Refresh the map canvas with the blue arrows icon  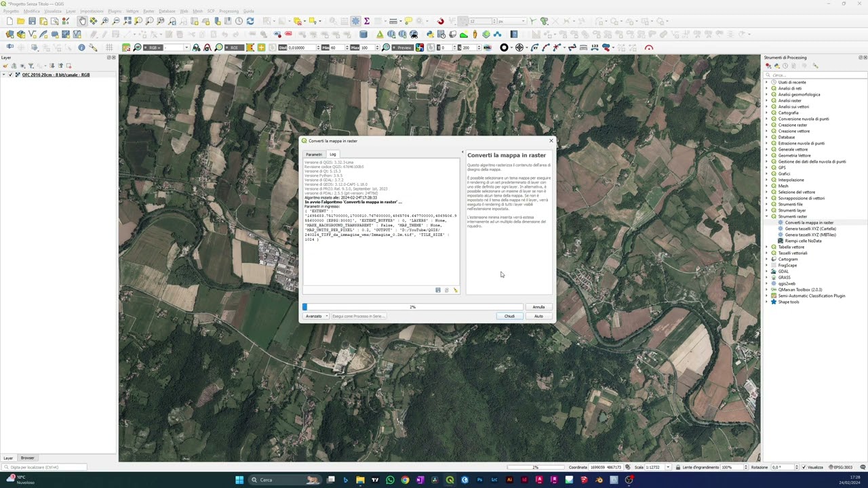pyautogui.click(x=250, y=21)
